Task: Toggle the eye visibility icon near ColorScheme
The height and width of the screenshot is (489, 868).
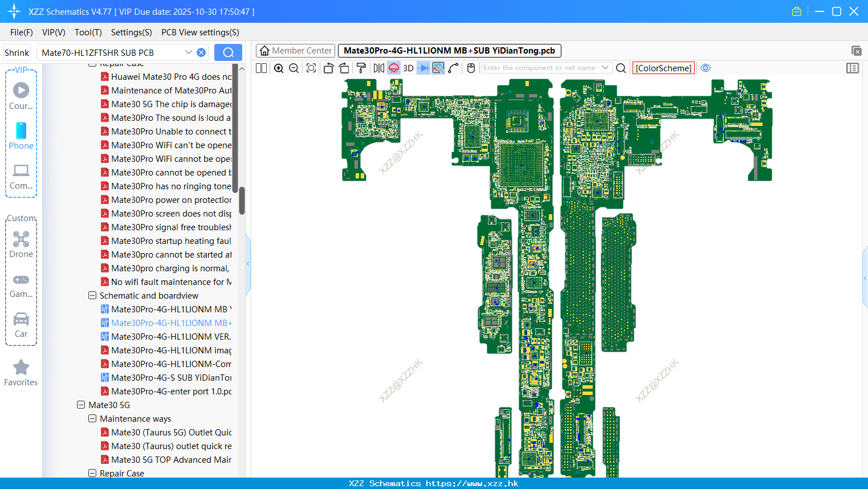Action: 706,68
